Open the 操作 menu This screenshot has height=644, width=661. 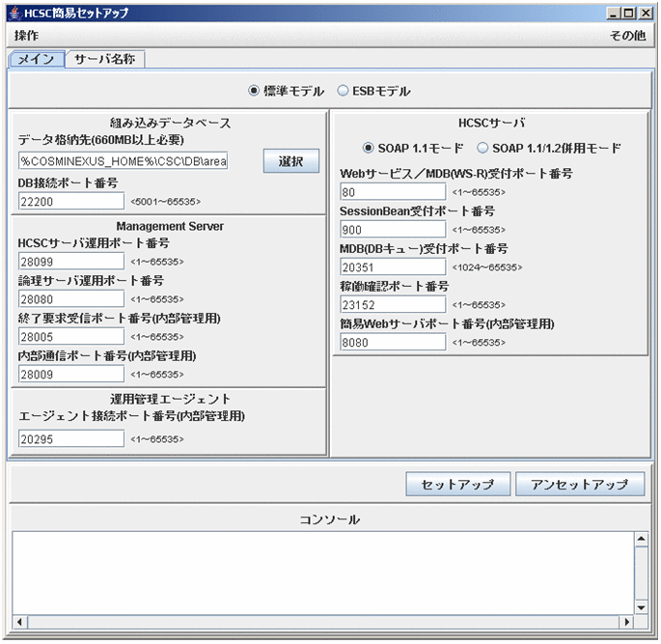coord(26,36)
